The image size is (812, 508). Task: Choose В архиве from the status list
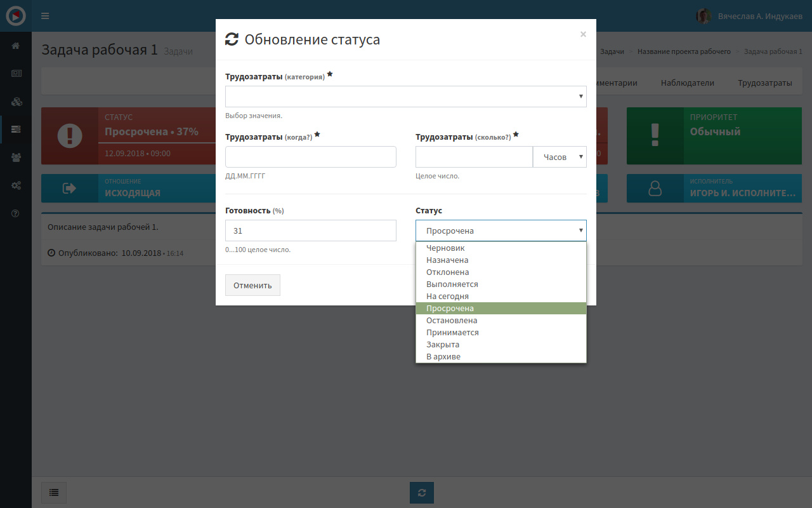501,357
